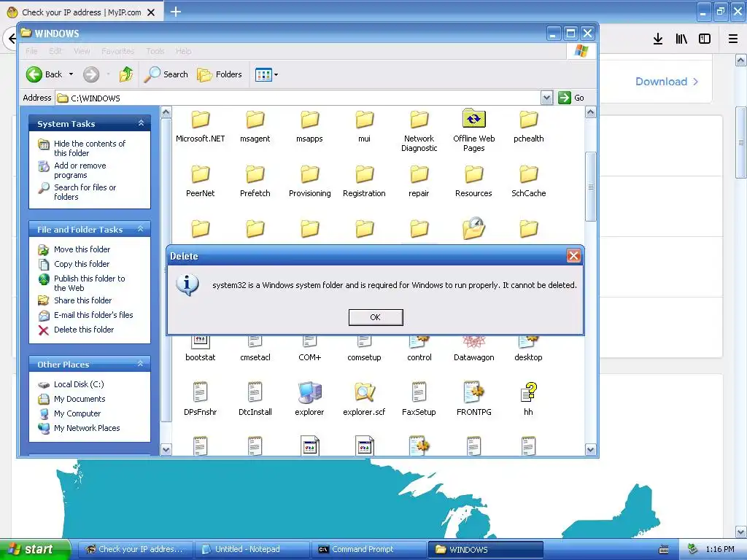747x560 pixels.
Task: Toggle the browser sidebar icon
Action: tap(705, 39)
